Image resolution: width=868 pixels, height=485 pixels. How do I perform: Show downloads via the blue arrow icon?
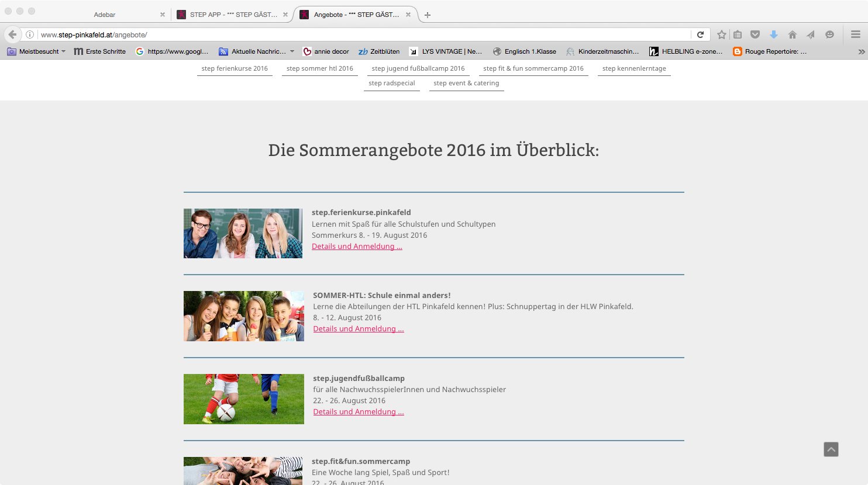coord(773,34)
